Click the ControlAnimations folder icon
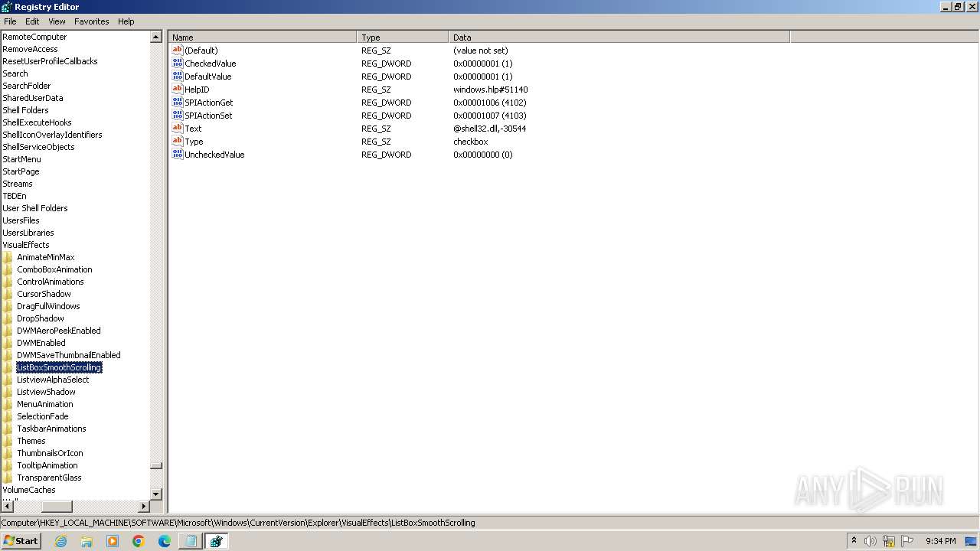This screenshot has height=551, width=980. click(x=8, y=282)
